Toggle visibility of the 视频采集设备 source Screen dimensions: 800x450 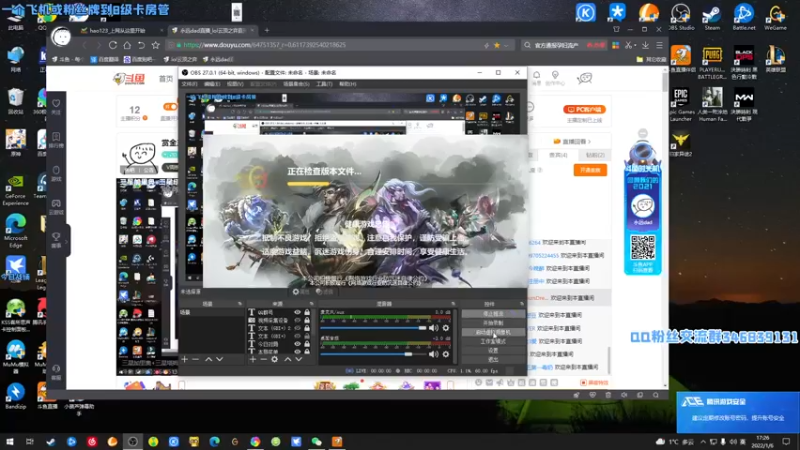(x=297, y=320)
